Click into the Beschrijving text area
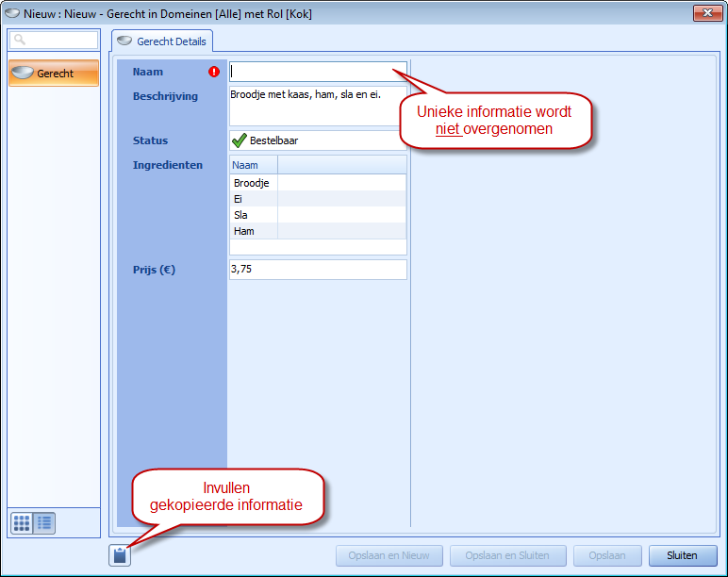The image size is (728, 577). coord(318,106)
